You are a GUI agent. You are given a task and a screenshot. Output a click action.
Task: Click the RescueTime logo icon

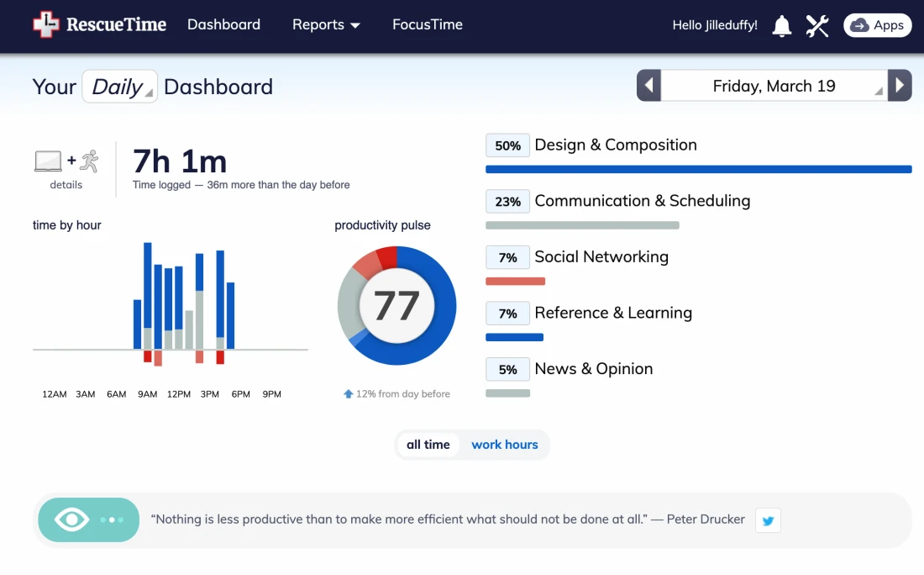pyautogui.click(x=47, y=25)
